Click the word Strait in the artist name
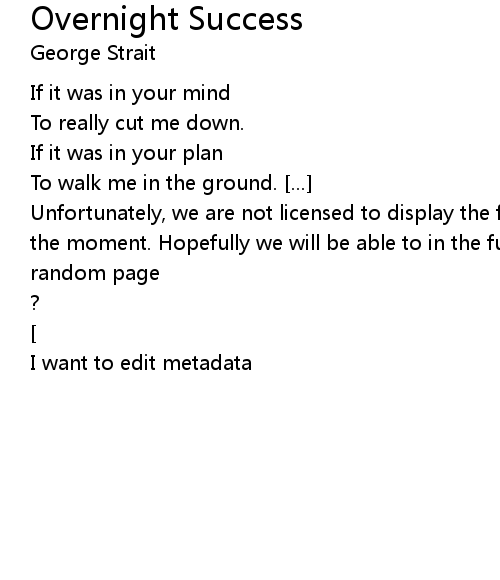 pyautogui.click(x=131, y=53)
